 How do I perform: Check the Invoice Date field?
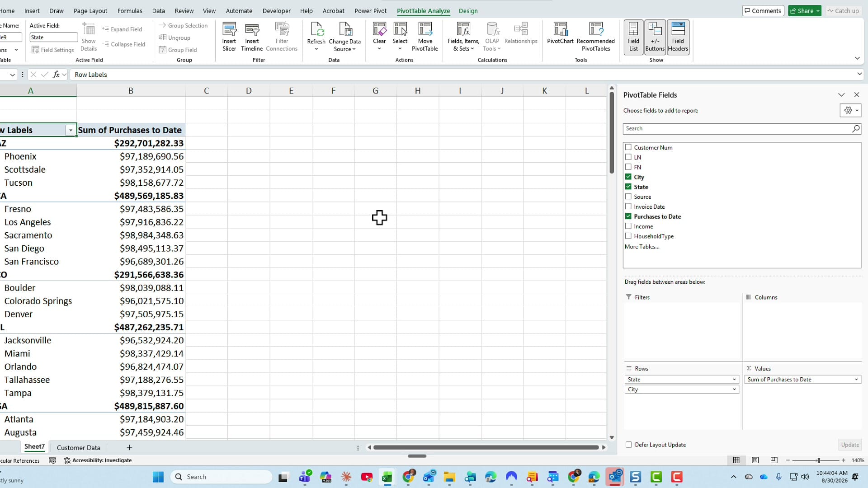click(x=628, y=206)
